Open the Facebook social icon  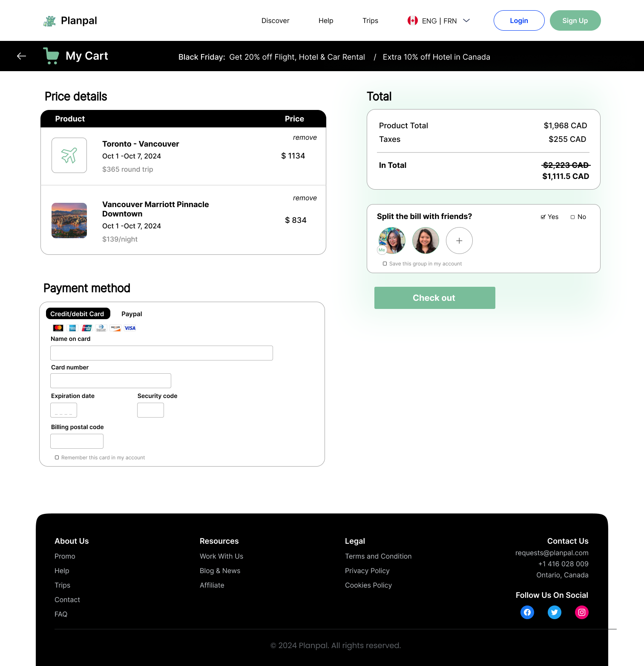[x=527, y=612]
